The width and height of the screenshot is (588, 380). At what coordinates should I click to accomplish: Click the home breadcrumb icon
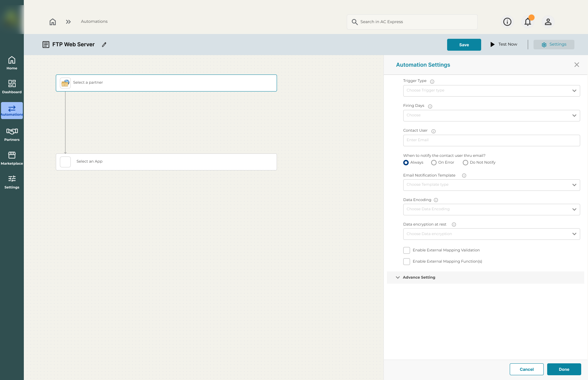coord(53,22)
